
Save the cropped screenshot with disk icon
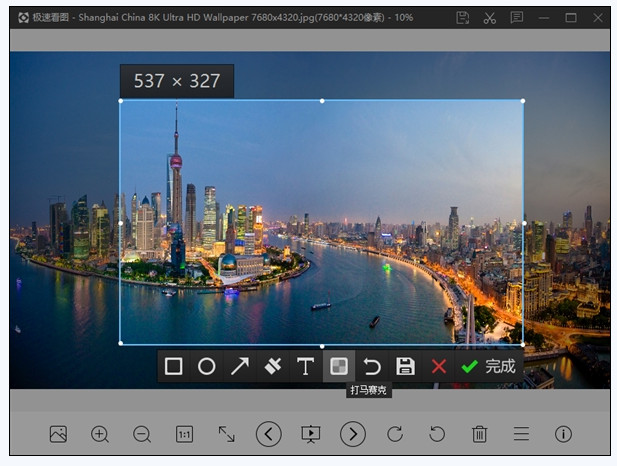tap(405, 366)
